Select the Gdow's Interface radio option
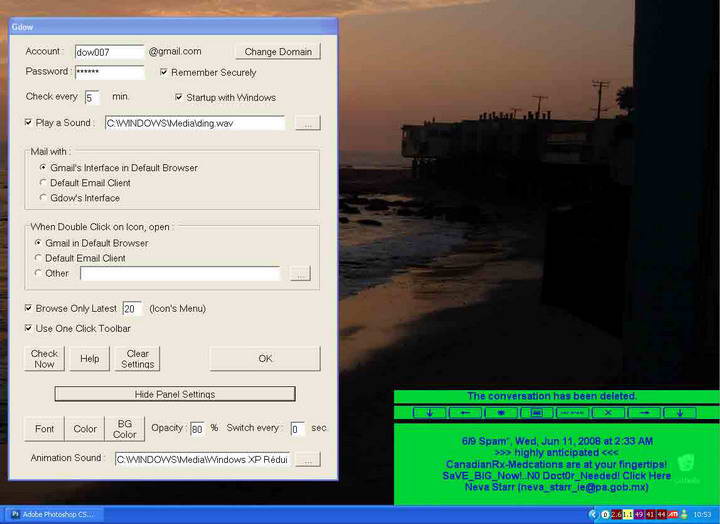Screen dimensions: 720x524 point(42,198)
